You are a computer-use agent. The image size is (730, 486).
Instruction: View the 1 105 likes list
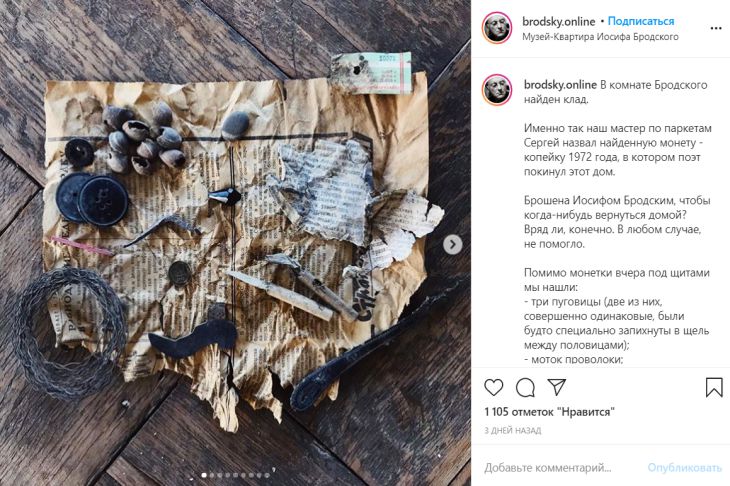point(549,412)
